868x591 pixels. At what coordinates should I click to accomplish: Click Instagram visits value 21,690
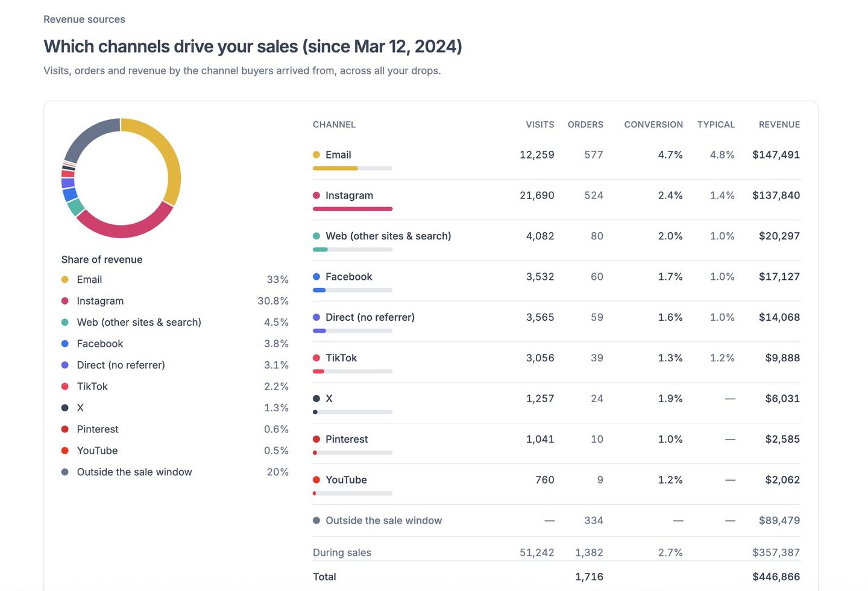[537, 195]
